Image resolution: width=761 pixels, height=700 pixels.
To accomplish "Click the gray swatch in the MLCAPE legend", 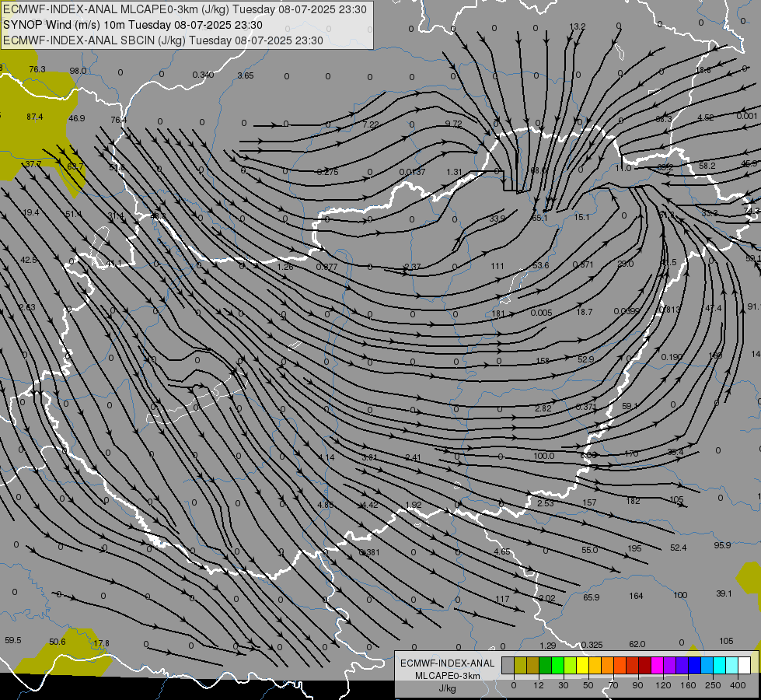I will [x=508, y=665].
